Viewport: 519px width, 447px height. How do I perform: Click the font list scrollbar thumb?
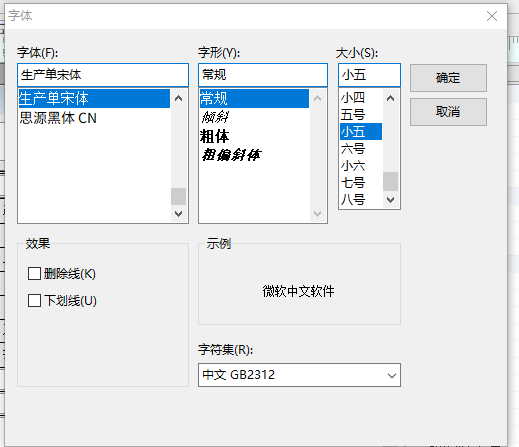(x=179, y=196)
